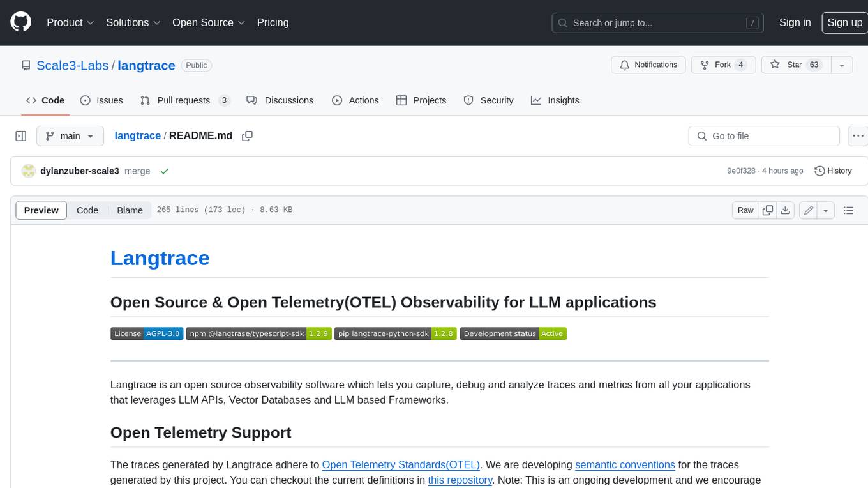868x488 pixels.
Task: Switch to the Actions tab
Action: 355,100
